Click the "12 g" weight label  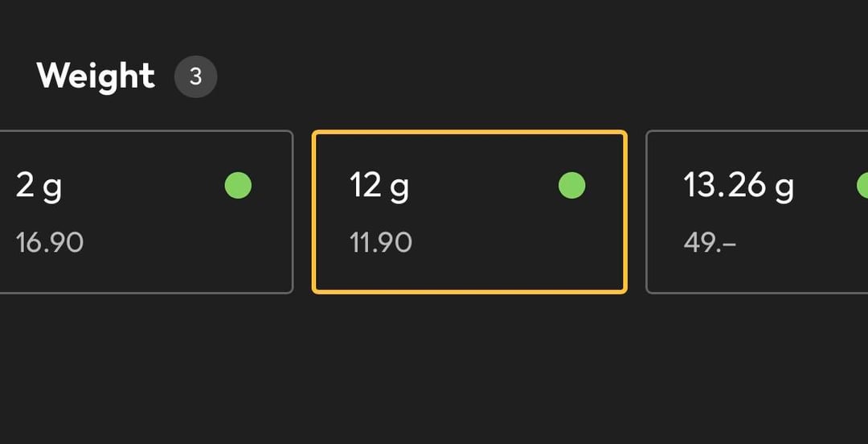[x=379, y=187]
